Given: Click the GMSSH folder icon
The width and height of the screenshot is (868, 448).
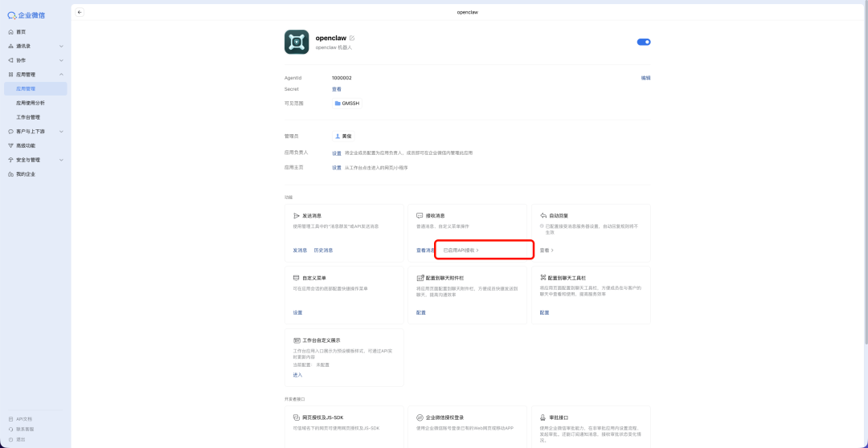Looking at the screenshot, I should point(338,104).
